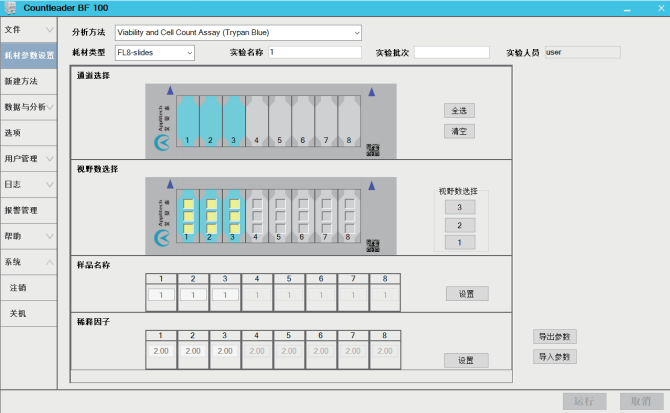
Task: Expand the 文件 sidebar menu
Action: [27, 29]
